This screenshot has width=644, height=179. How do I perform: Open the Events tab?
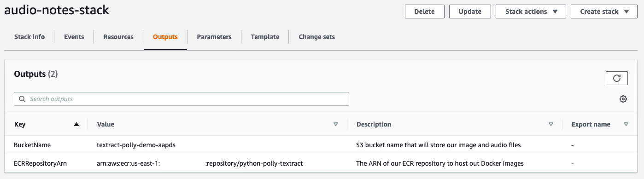tap(74, 37)
